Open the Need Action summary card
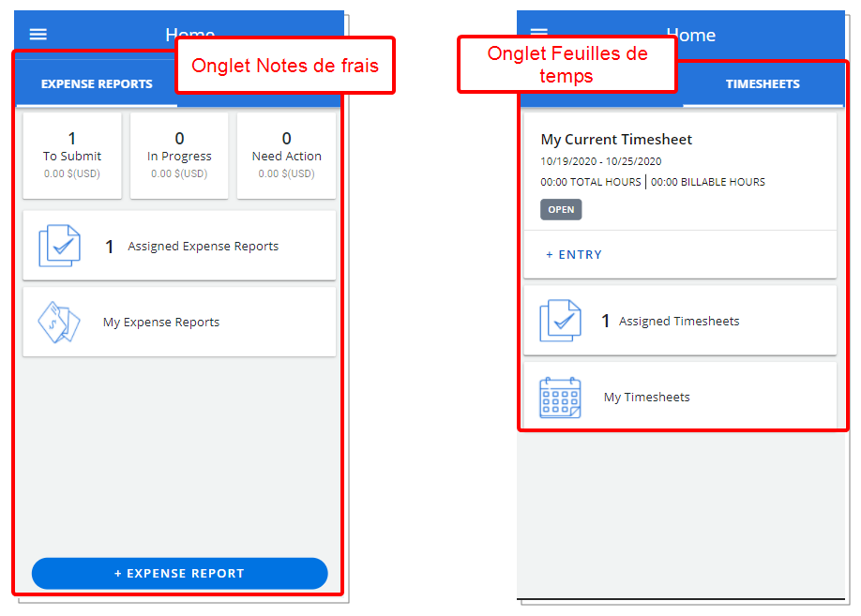The image size is (861, 616). 286,156
